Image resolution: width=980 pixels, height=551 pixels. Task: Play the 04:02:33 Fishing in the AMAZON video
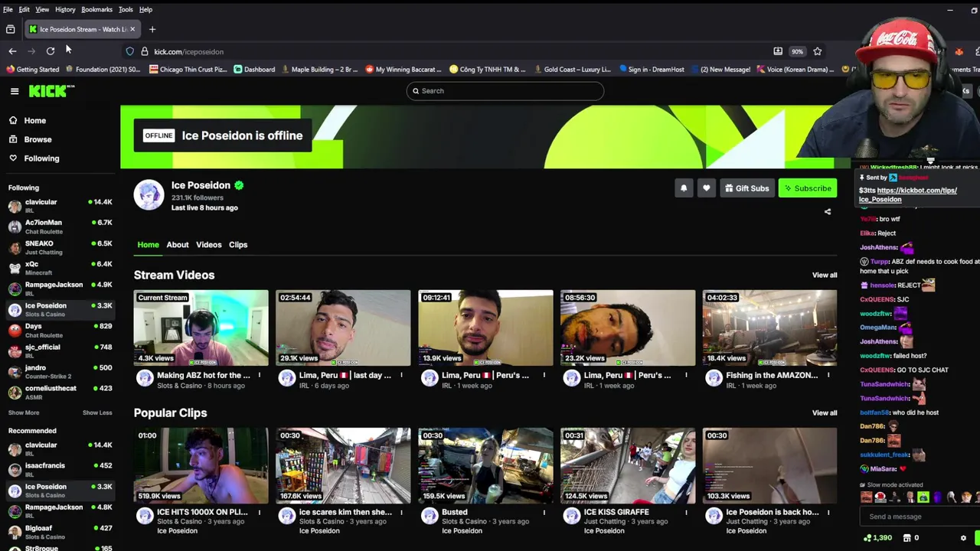[770, 328]
